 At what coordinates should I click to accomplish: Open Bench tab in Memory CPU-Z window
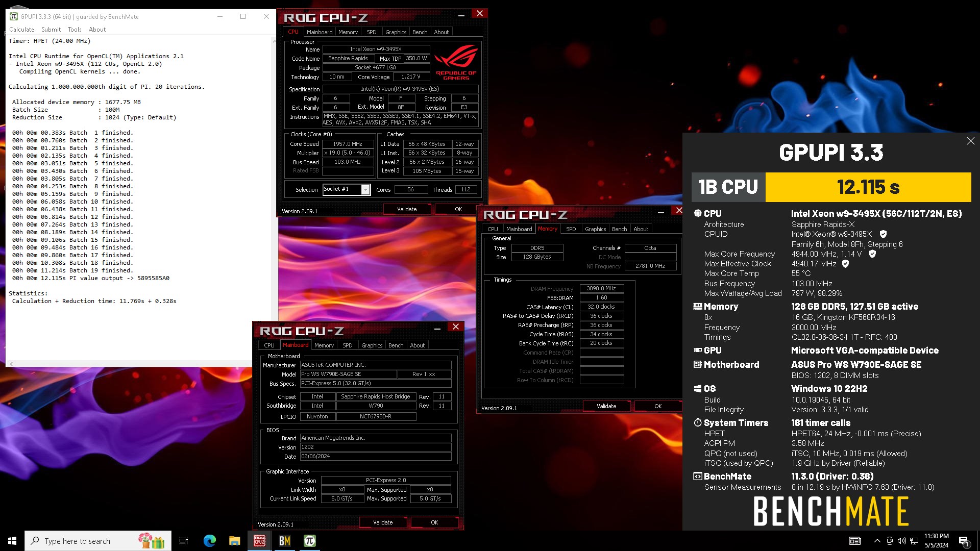tap(620, 229)
